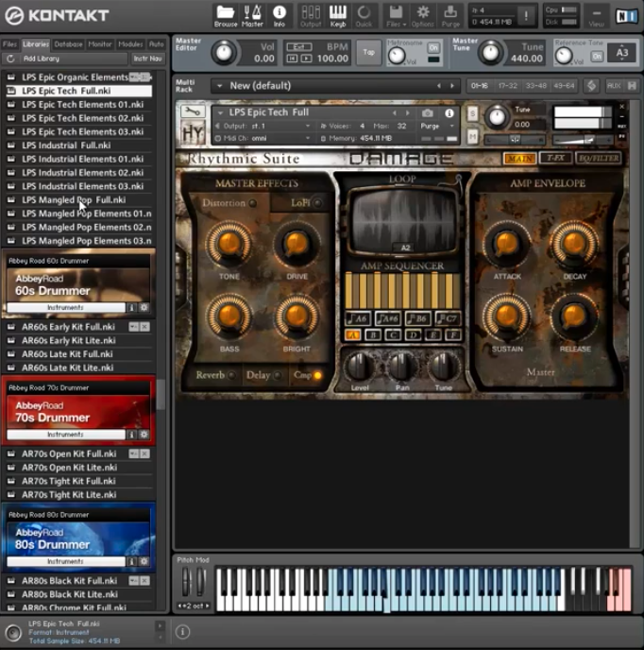
Task: Enable the Reverb effect
Action: [231, 375]
